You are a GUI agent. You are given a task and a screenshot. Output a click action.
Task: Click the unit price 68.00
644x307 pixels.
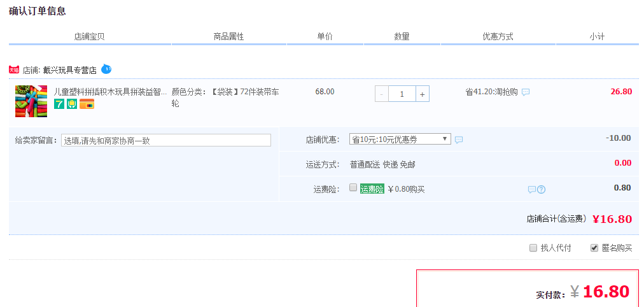pyautogui.click(x=325, y=91)
